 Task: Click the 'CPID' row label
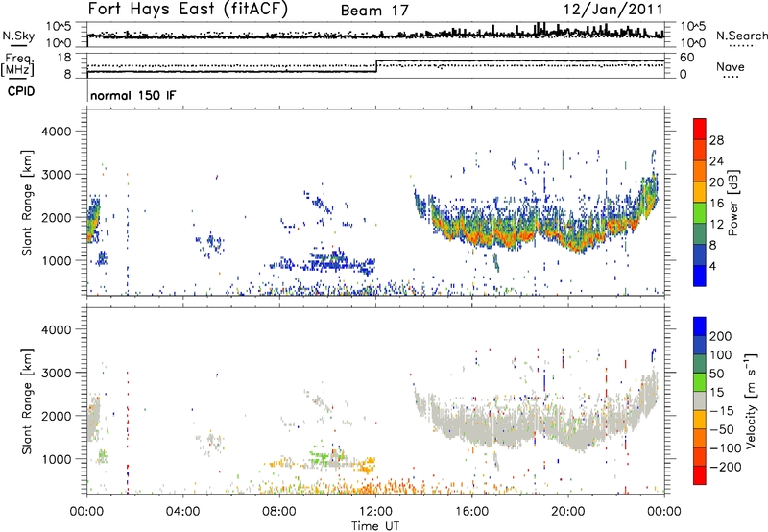click(x=21, y=91)
